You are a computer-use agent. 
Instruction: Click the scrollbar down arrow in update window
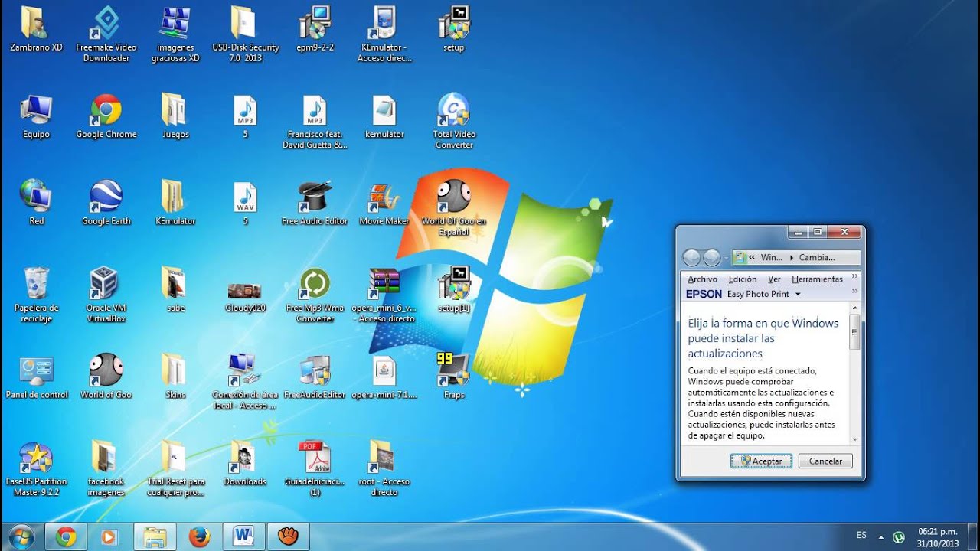click(855, 439)
